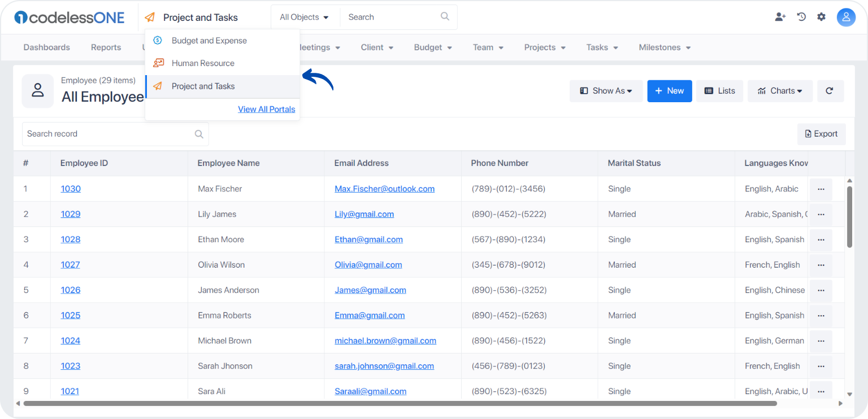Click email michael.brown@gmail.com
Image resolution: width=868 pixels, height=419 pixels.
385,341
